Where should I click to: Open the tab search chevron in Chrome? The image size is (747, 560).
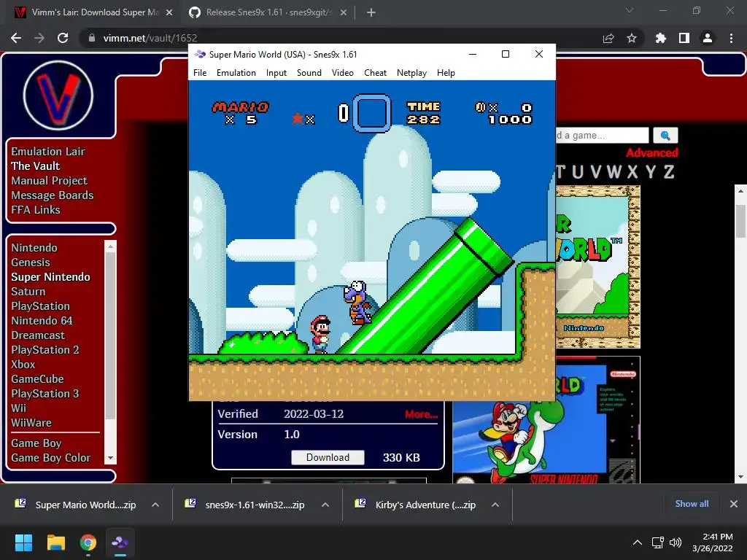point(630,10)
